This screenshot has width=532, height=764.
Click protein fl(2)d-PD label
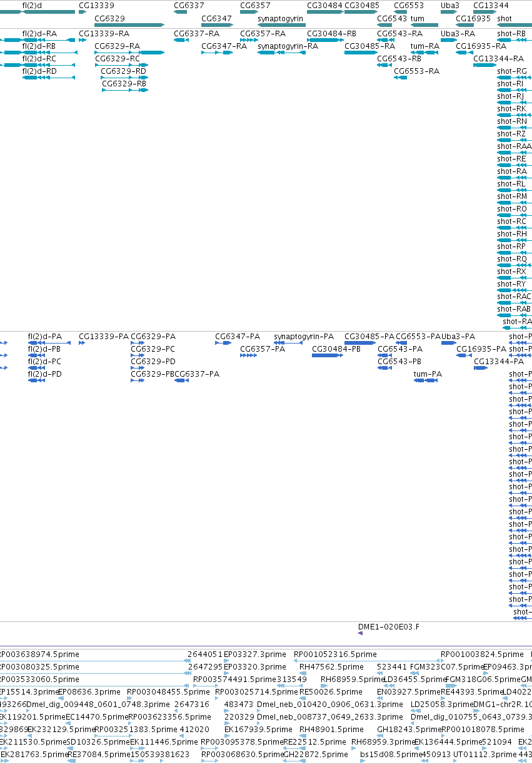click(44, 374)
